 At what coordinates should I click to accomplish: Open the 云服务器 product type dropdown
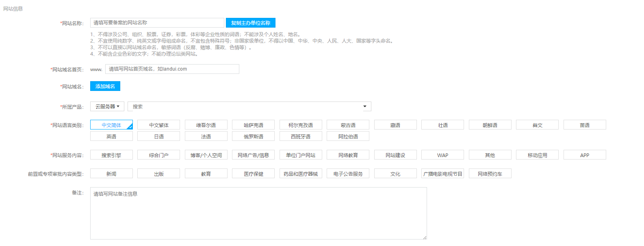[107, 106]
